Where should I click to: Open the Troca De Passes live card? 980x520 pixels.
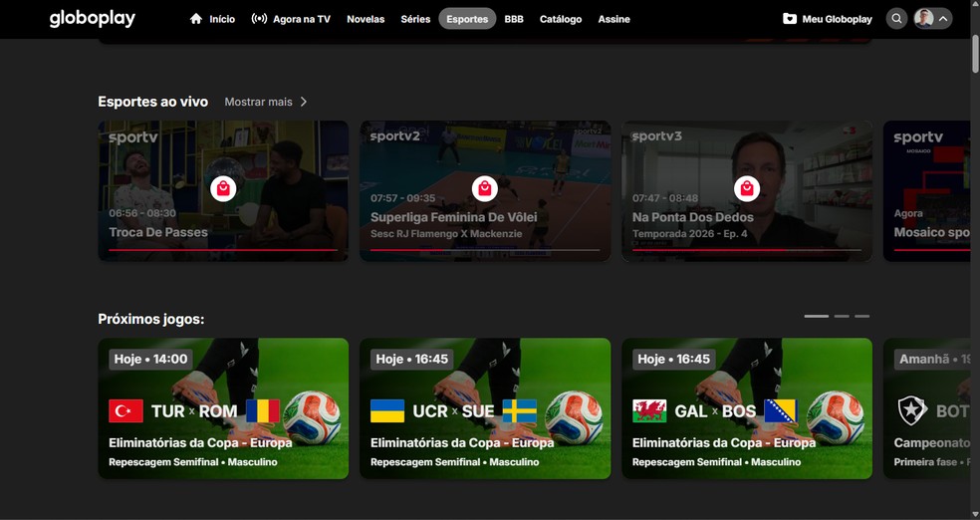click(x=223, y=190)
